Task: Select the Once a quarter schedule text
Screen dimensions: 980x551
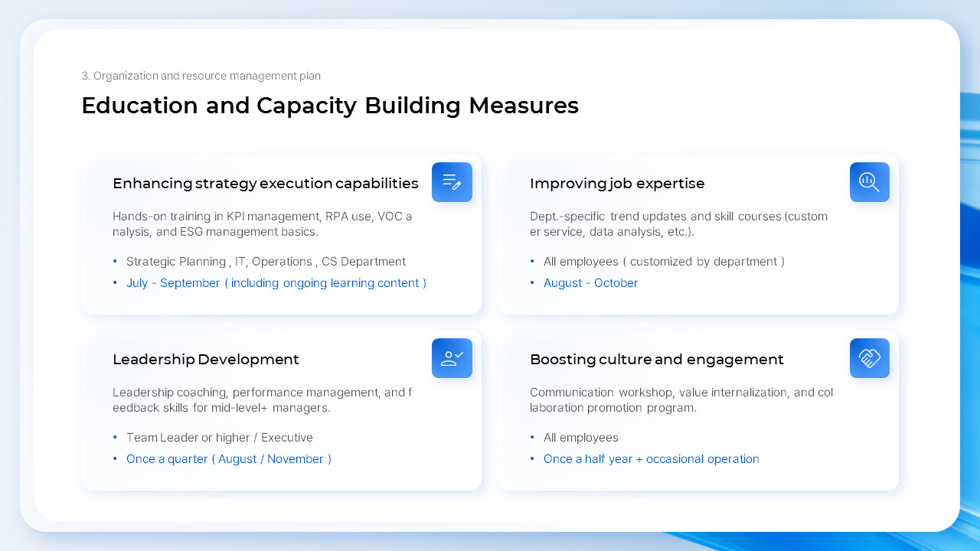Action: [228, 458]
